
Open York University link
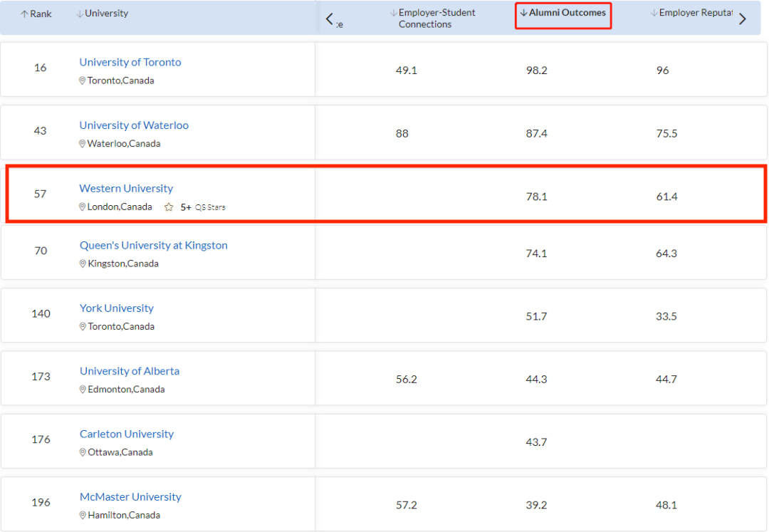tap(116, 308)
